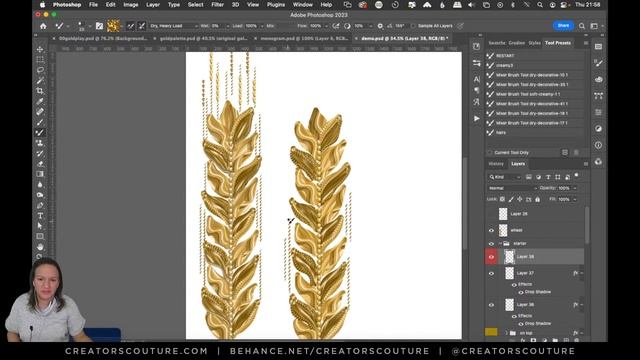Select the Lasso tool
The height and width of the screenshot is (360, 640).
pyautogui.click(x=40, y=70)
